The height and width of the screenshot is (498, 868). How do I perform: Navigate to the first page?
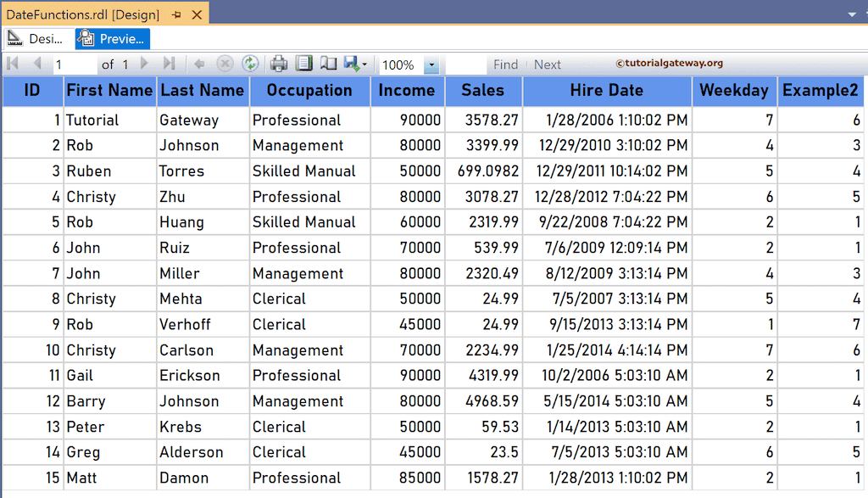(12, 64)
